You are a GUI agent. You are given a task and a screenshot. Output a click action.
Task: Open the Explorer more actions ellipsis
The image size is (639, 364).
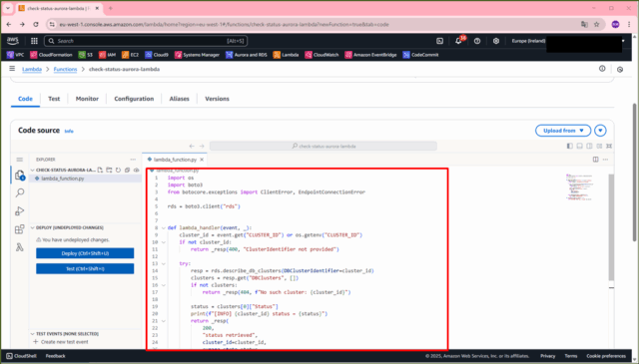[133, 160]
